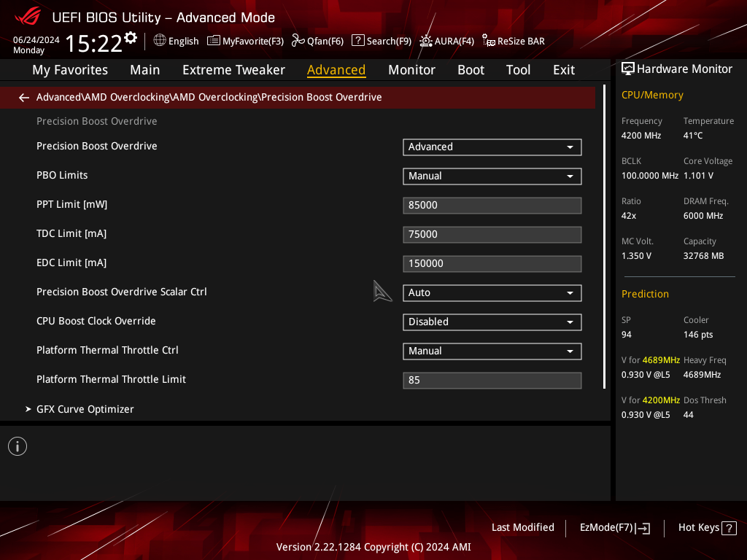Click the info circle icon
This screenshot has width=747, height=560.
pos(18,446)
